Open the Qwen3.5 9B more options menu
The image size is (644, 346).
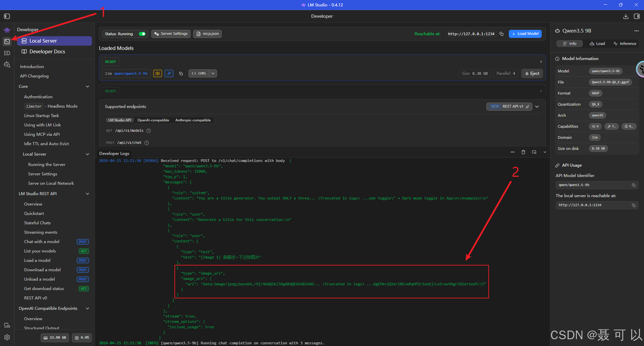click(637, 31)
